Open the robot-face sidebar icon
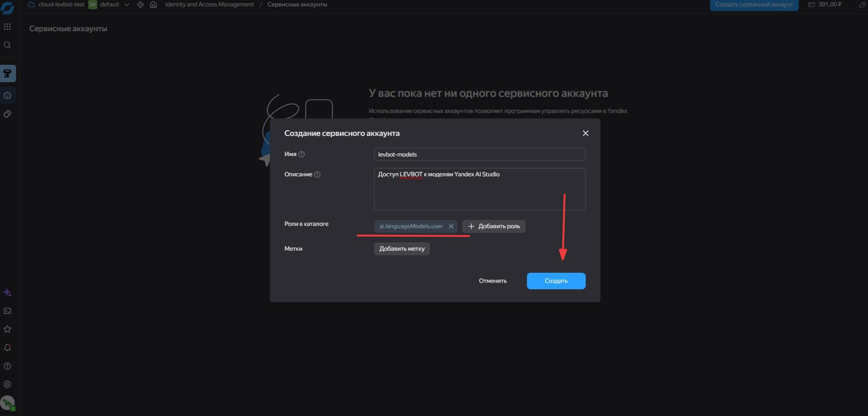 [8, 96]
